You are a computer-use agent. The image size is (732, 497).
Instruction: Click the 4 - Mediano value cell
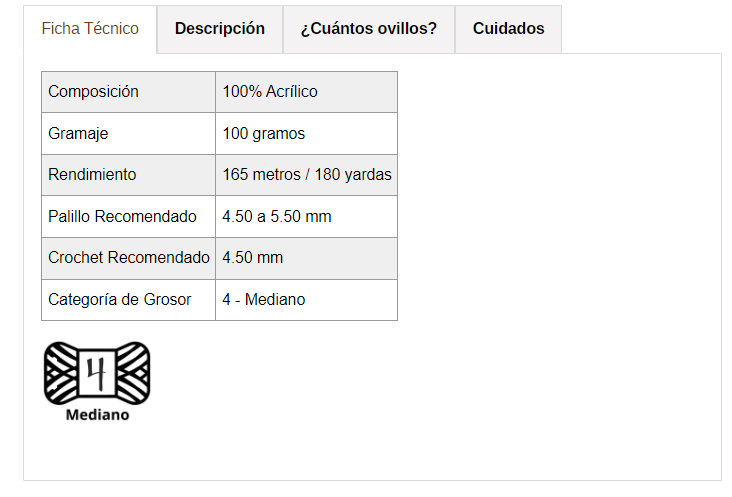(306, 300)
